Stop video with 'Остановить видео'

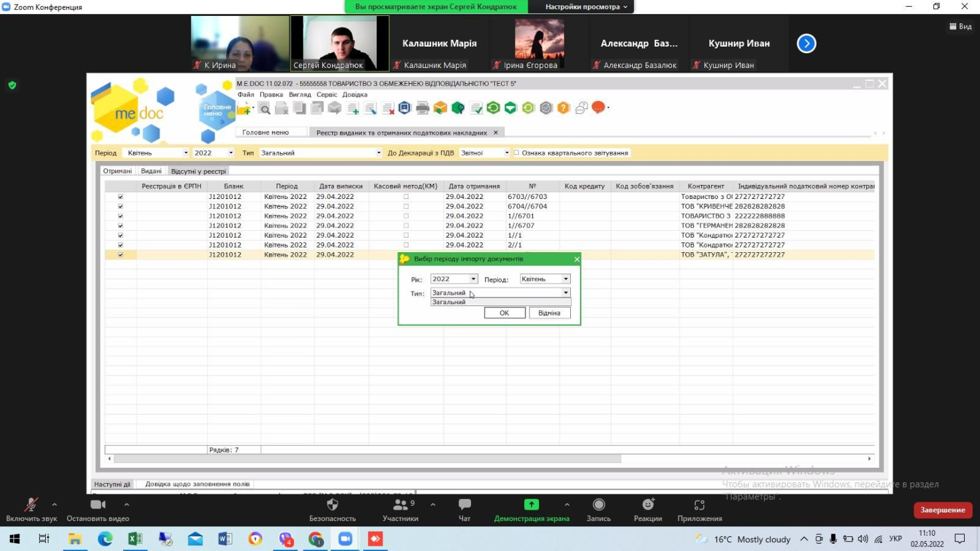pyautogui.click(x=98, y=510)
